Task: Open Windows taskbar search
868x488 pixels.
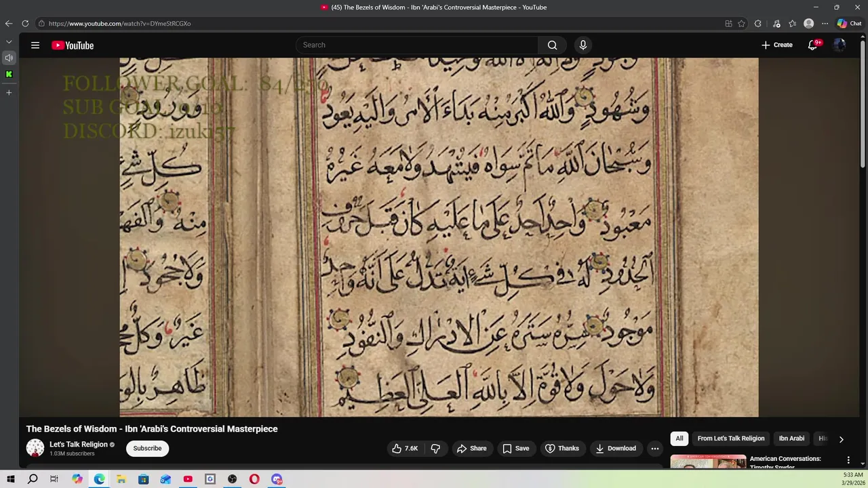Action: tap(33, 479)
